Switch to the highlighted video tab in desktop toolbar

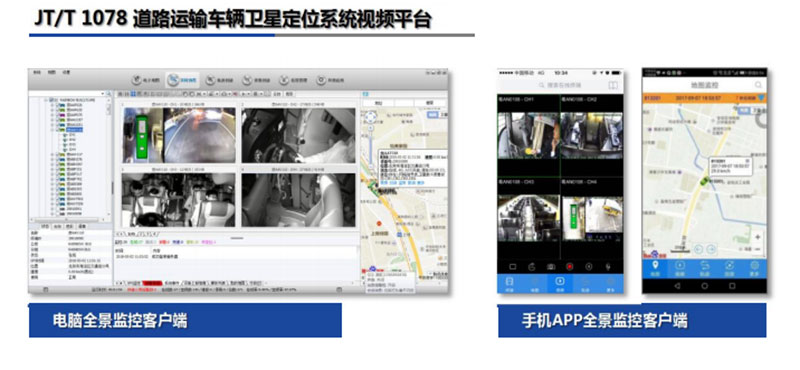coord(182,80)
